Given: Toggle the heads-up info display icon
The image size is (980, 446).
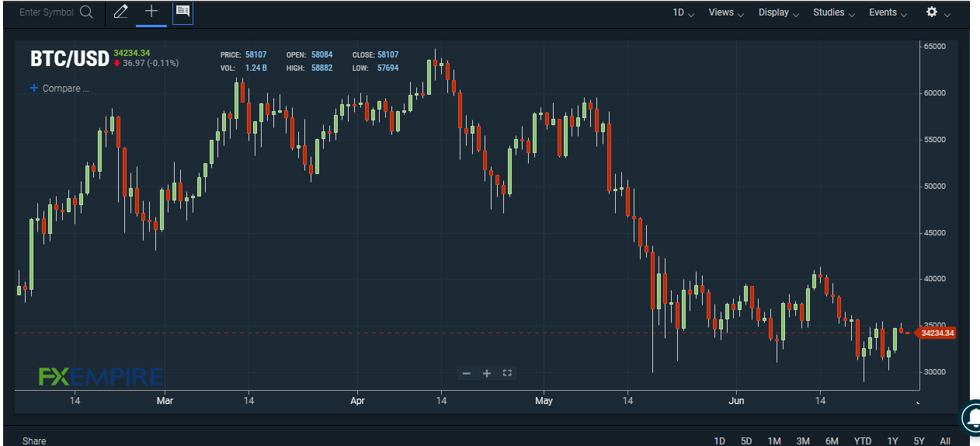Looking at the screenshot, I should pyautogui.click(x=182, y=12).
